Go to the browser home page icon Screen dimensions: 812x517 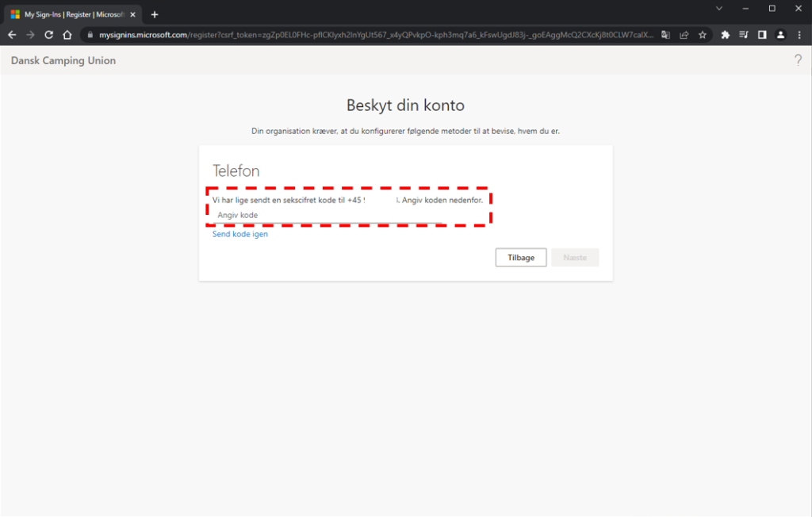click(67, 35)
